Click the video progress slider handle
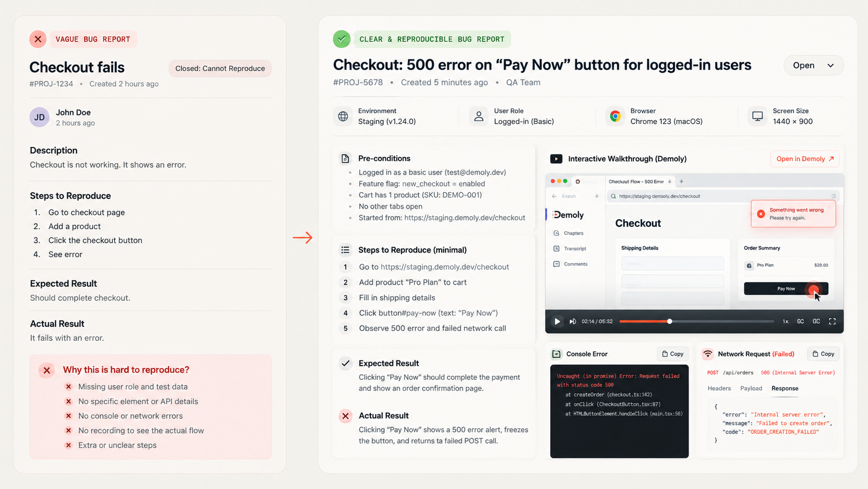Image resolution: width=868 pixels, height=489 pixels. [x=670, y=322]
